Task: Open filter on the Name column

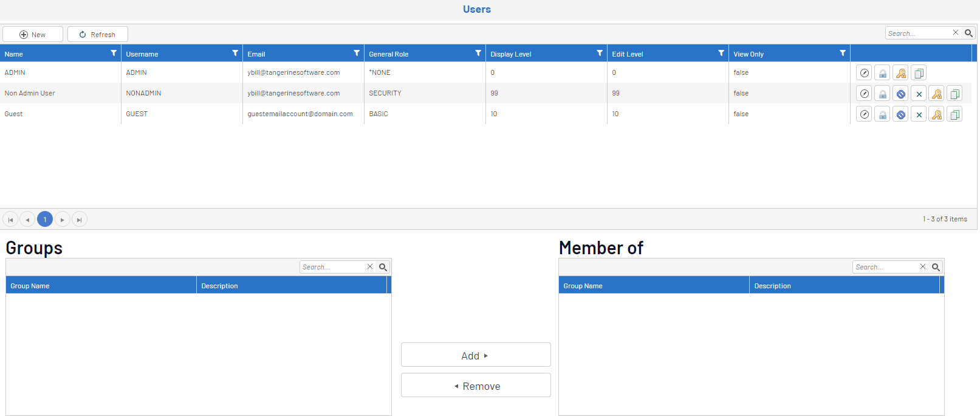Action: click(x=114, y=54)
